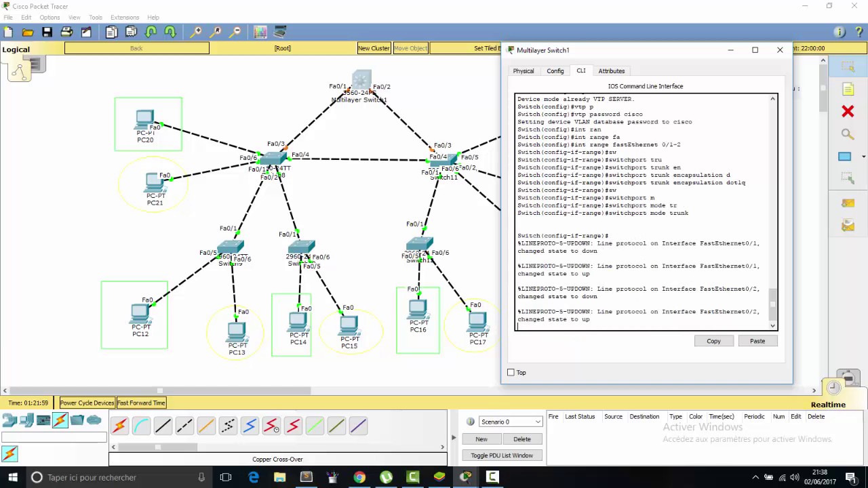Add a Simple PDU envelope

[848, 203]
